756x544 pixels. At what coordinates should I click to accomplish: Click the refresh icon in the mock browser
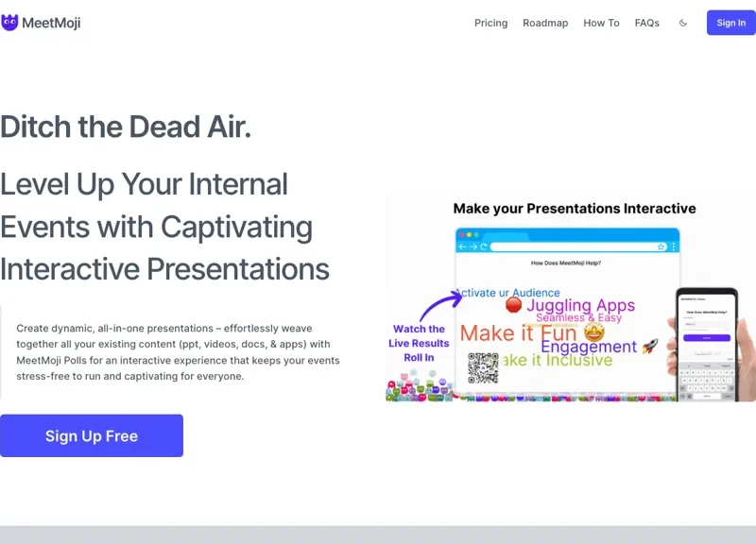(484, 246)
